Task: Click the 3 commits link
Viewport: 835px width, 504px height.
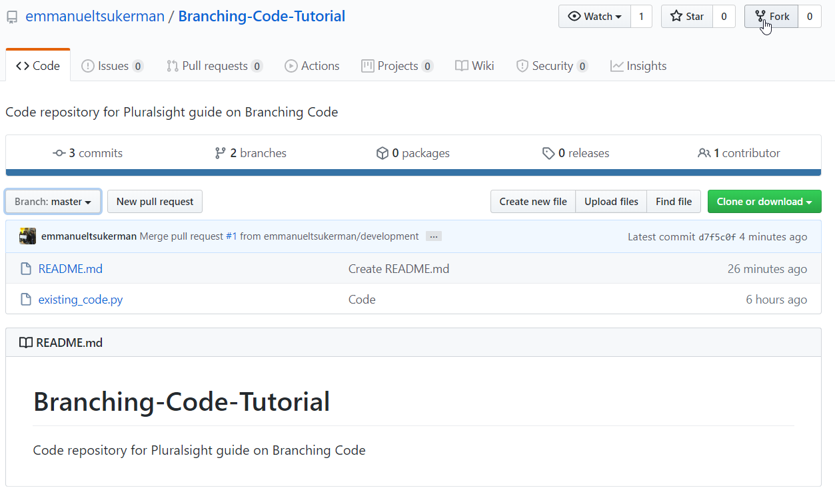Action: (x=87, y=153)
